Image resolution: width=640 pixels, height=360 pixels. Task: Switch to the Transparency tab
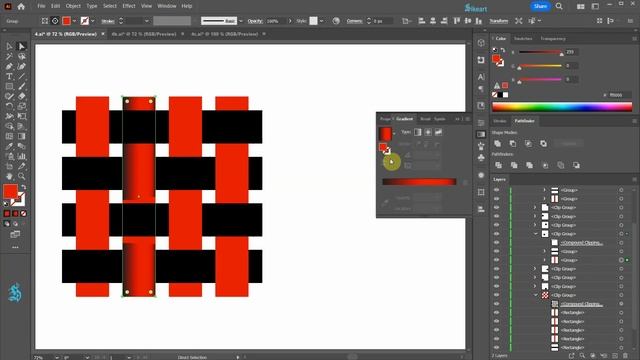point(553,39)
